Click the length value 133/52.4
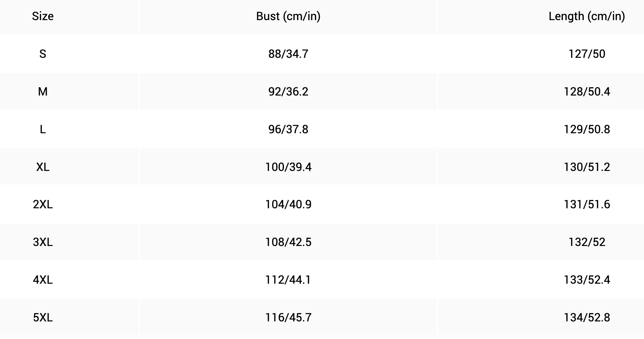 [x=587, y=280]
